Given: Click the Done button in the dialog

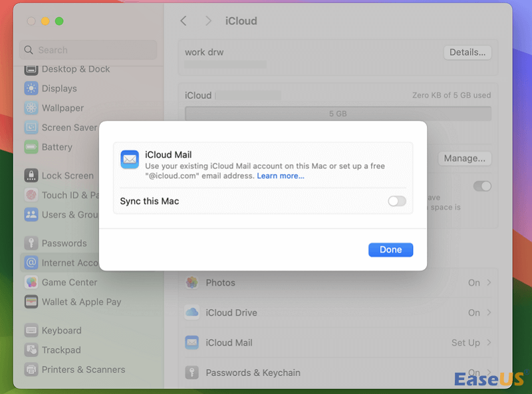Looking at the screenshot, I should tap(390, 250).
